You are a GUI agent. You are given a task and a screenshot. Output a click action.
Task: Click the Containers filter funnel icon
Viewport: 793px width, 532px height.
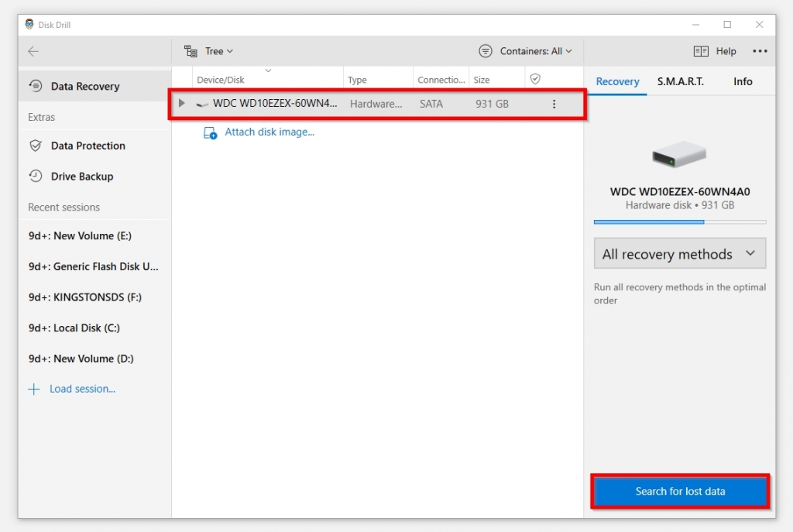coord(486,50)
